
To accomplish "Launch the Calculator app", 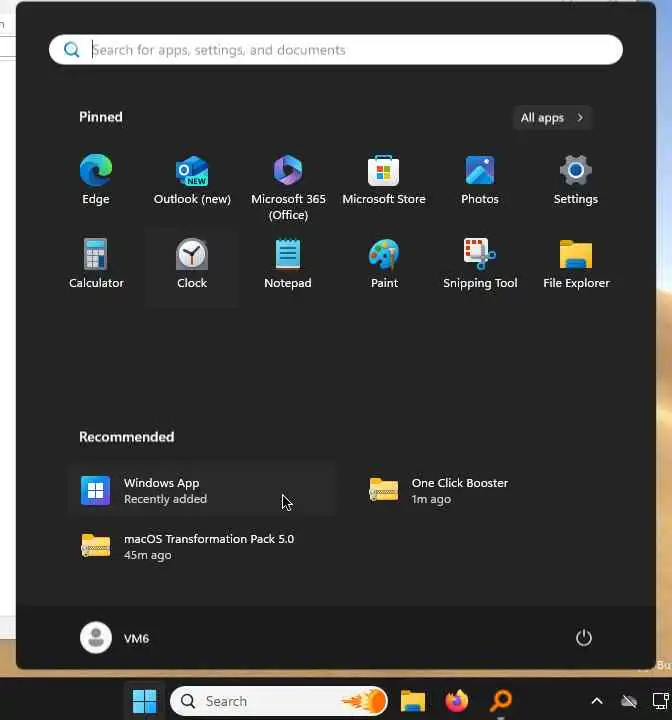I will 96,264.
